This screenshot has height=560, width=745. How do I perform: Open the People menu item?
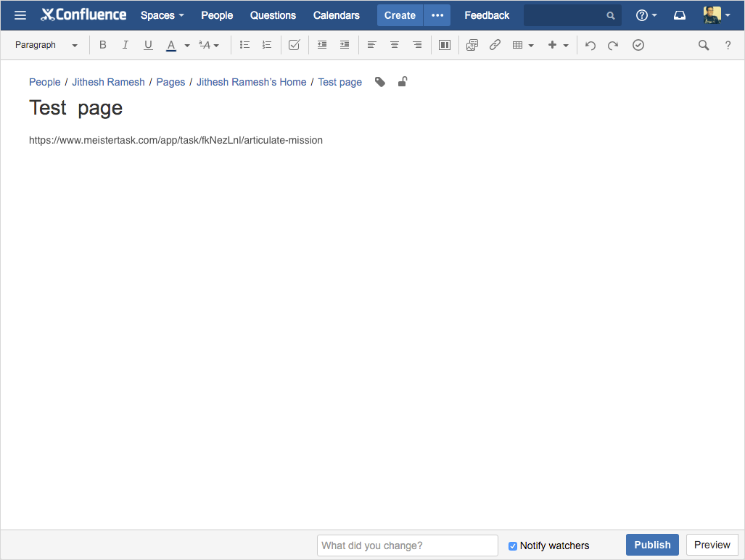pyautogui.click(x=217, y=15)
